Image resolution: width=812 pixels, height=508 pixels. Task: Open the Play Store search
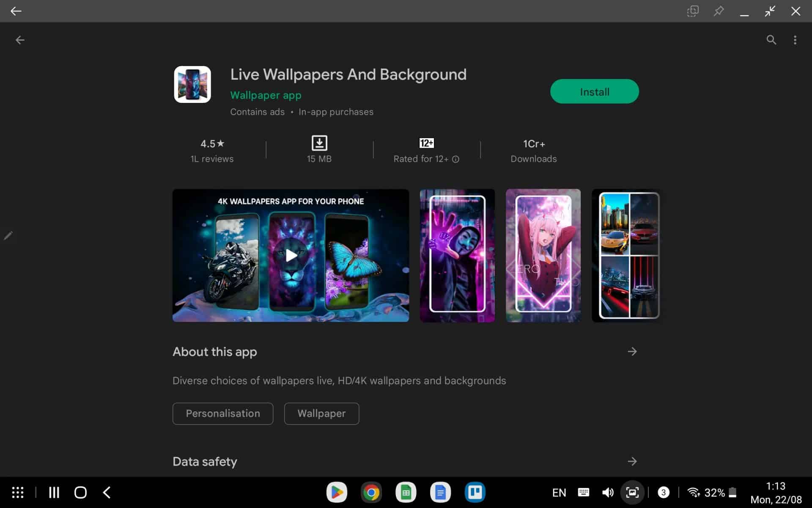pyautogui.click(x=771, y=40)
